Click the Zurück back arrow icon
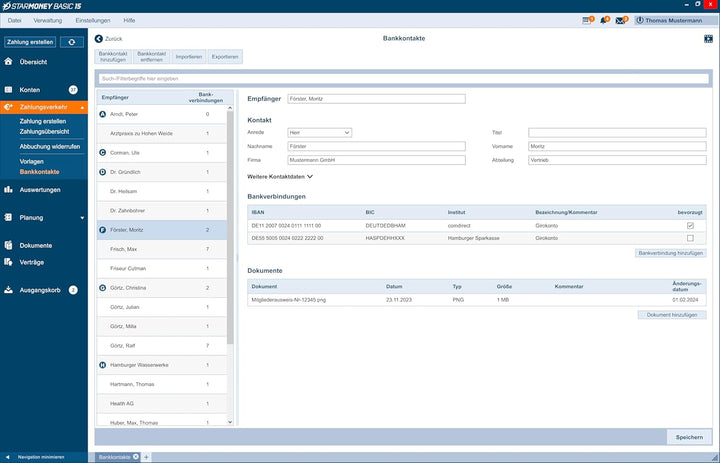The height and width of the screenshot is (463, 720). (99, 39)
